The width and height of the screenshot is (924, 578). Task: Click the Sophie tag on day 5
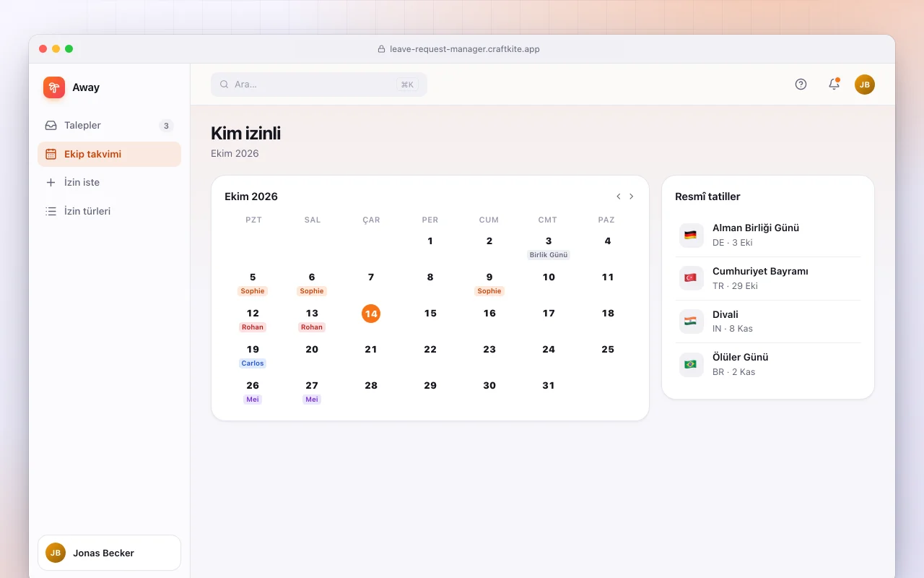253,291
